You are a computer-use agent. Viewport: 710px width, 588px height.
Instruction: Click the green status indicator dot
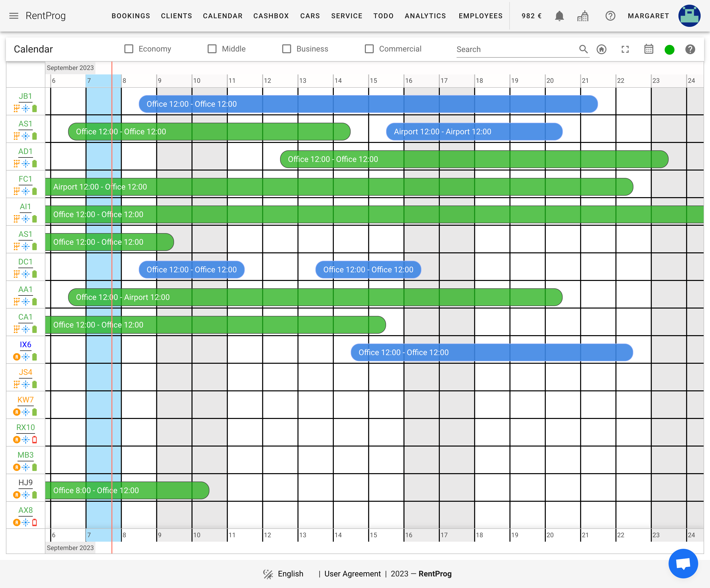(x=670, y=49)
